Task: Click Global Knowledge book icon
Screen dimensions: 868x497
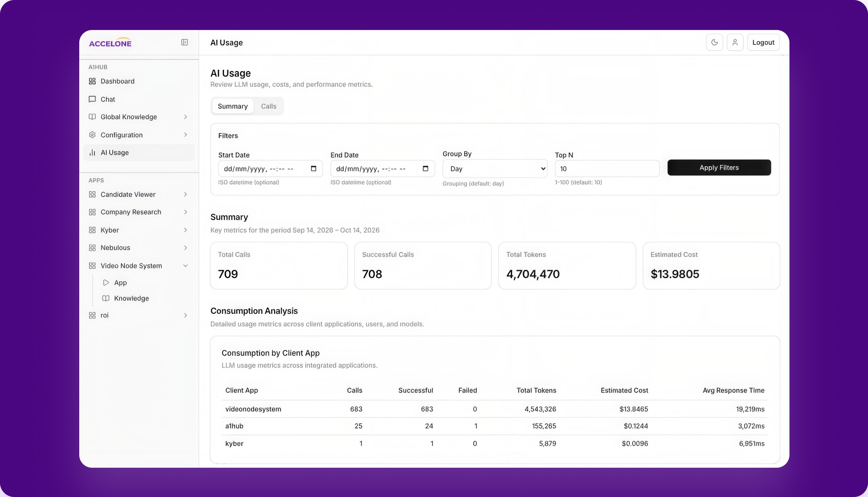Action: (x=92, y=117)
